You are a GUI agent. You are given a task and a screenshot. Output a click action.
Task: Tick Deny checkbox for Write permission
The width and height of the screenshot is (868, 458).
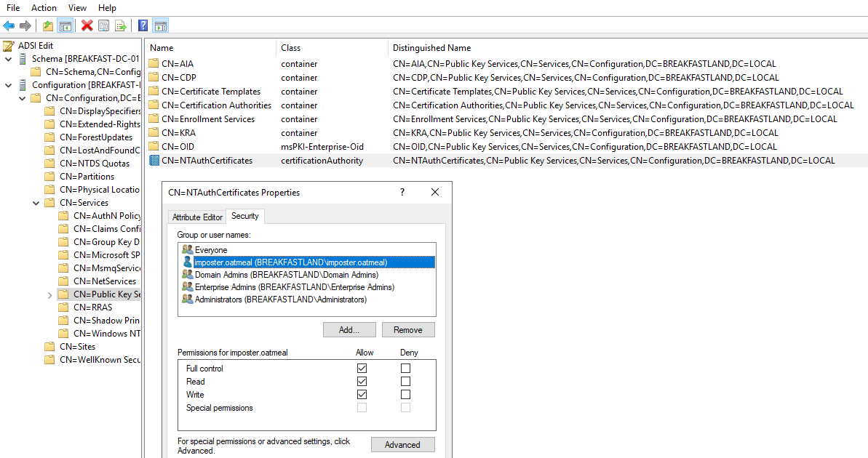pyautogui.click(x=405, y=395)
